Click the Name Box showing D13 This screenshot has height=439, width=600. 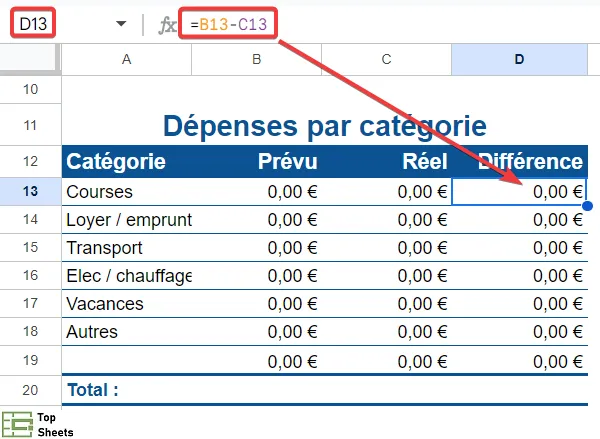tap(33, 24)
